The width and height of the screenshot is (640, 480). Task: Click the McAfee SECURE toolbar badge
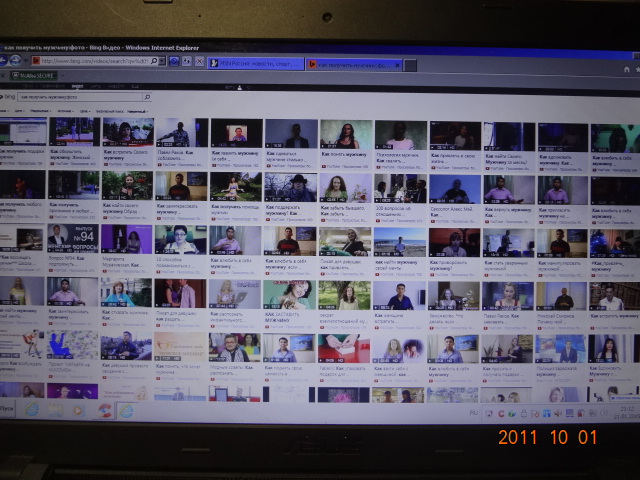tap(34, 76)
